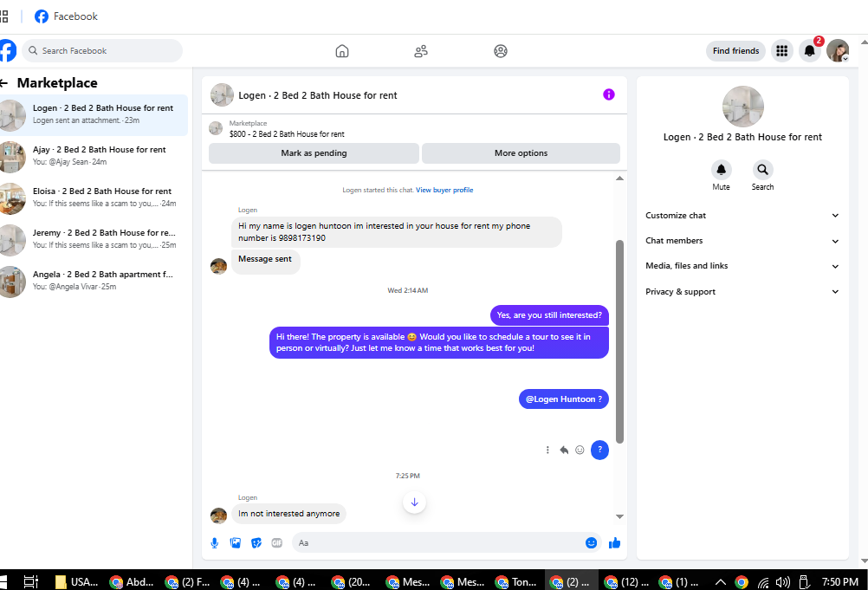Go back using Marketplace arrow

point(3,83)
